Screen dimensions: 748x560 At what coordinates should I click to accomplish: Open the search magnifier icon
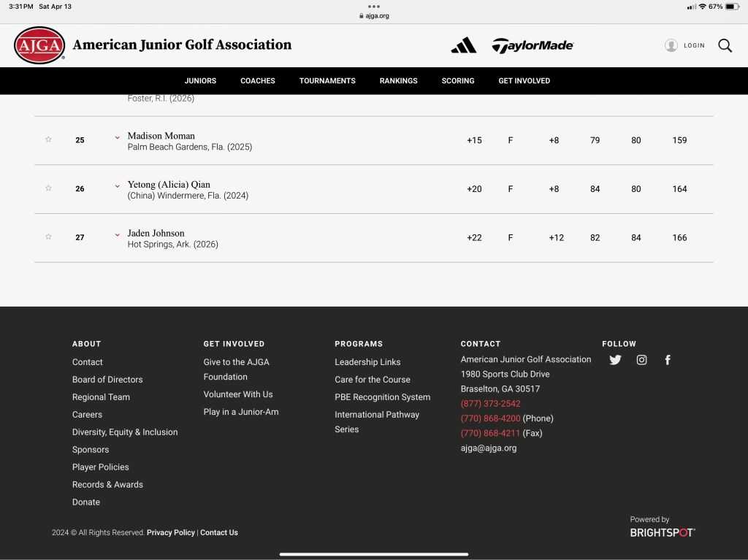(725, 45)
